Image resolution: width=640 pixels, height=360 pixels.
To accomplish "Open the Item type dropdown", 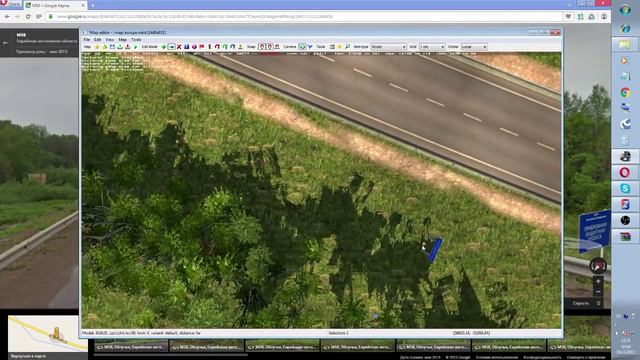I will [389, 47].
